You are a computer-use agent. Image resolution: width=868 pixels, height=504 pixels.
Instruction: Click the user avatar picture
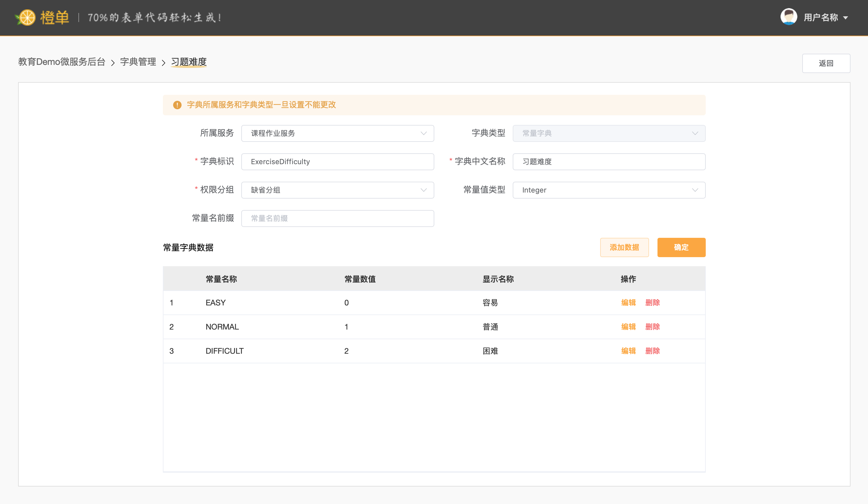[x=788, y=17]
